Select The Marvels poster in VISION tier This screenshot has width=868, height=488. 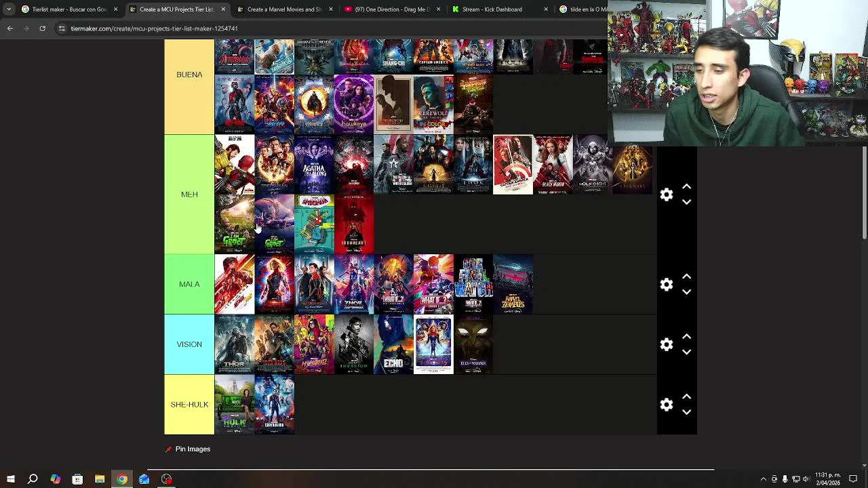(433, 344)
